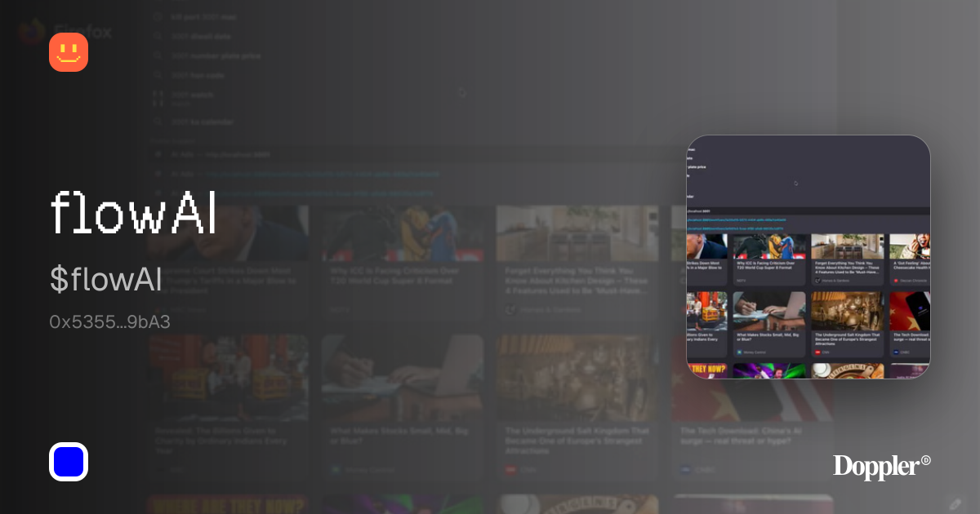Click the faded Firefox logo behind the smiley
Image resolution: width=980 pixels, height=514 pixels.
(x=33, y=33)
